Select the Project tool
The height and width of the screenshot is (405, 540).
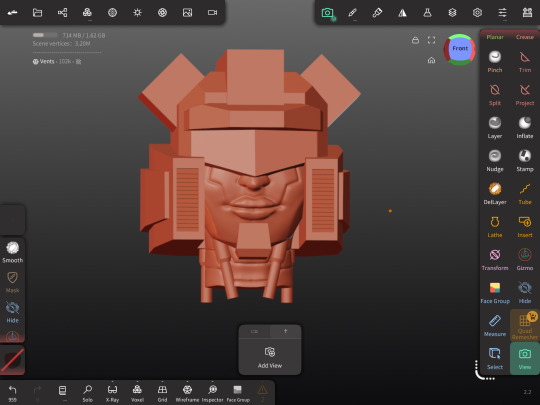tap(525, 94)
